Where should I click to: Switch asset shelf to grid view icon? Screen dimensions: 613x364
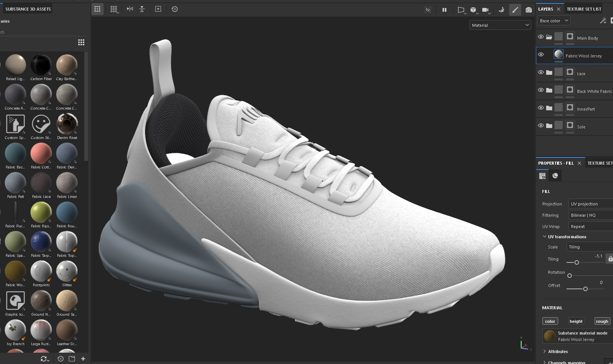pos(81,42)
